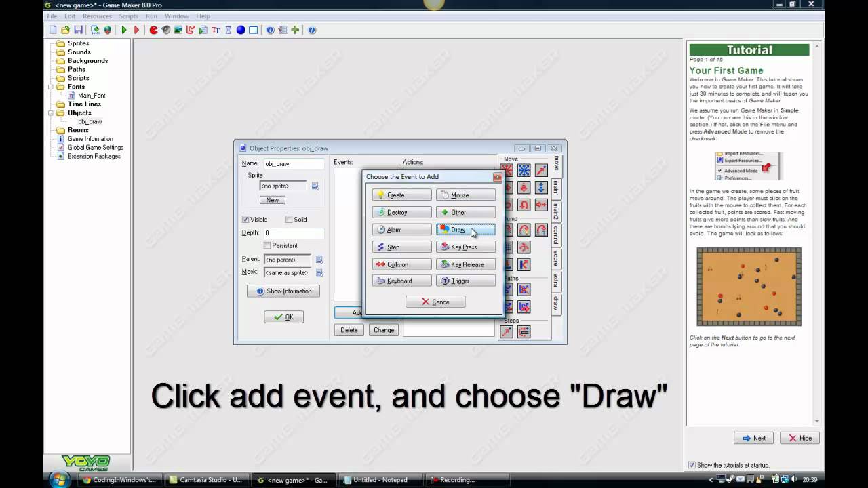Create a sound using the speaker icon
The image size is (868, 488).
coord(166,30)
